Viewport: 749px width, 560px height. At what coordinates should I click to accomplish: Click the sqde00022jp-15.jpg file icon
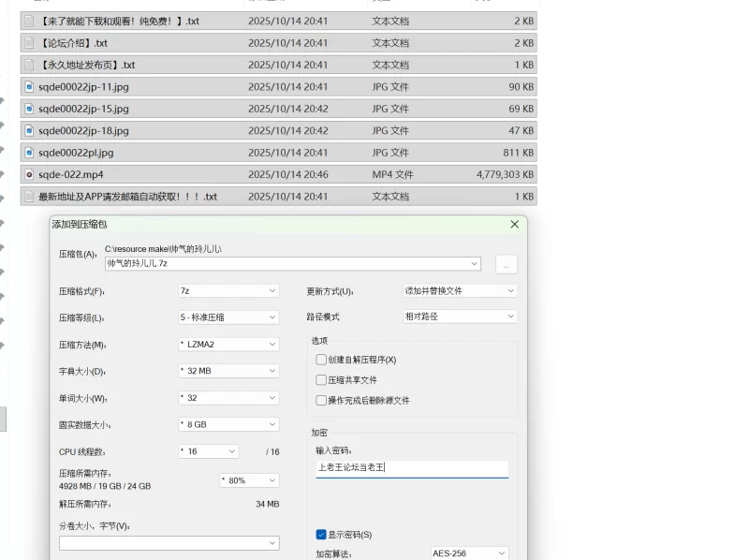tap(30, 109)
